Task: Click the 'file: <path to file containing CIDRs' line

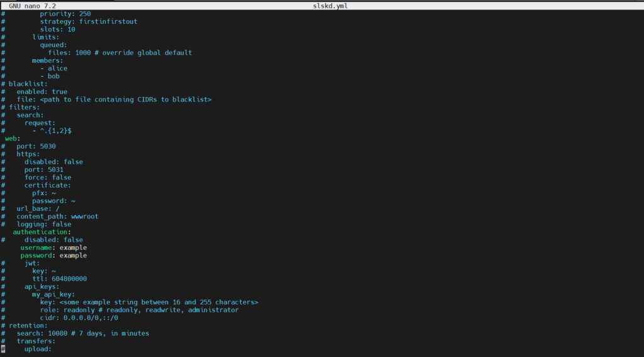Action: pyautogui.click(x=114, y=99)
